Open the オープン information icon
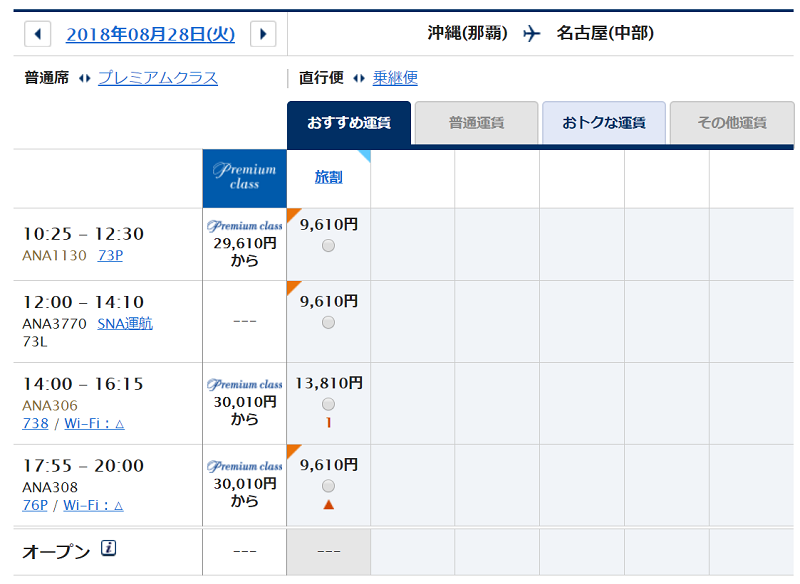Image resolution: width=800 pixels, height=584 pixels. point(108,548)
